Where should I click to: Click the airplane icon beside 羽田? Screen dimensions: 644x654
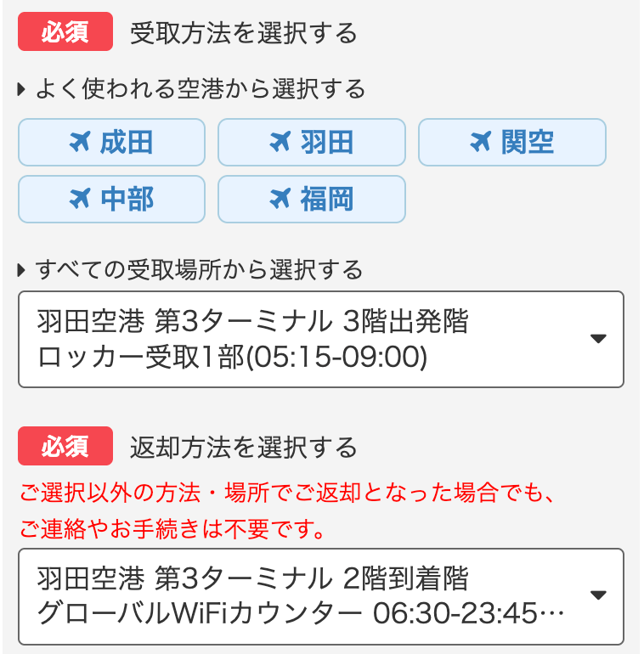[x=280, y=142]
